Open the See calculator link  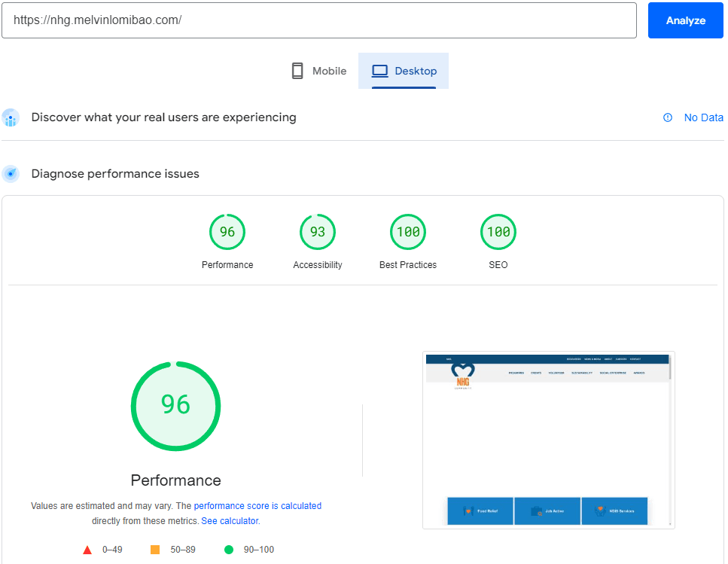tap(230, 520)
